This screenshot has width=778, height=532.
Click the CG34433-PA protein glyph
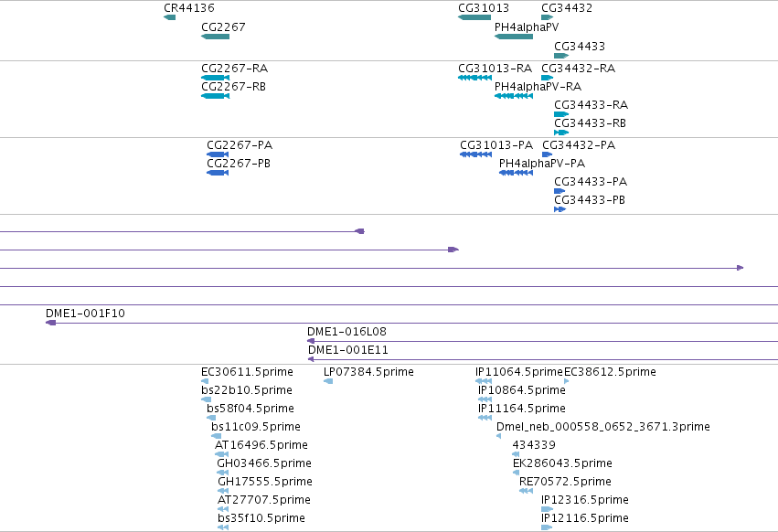[x=560, y=191]
